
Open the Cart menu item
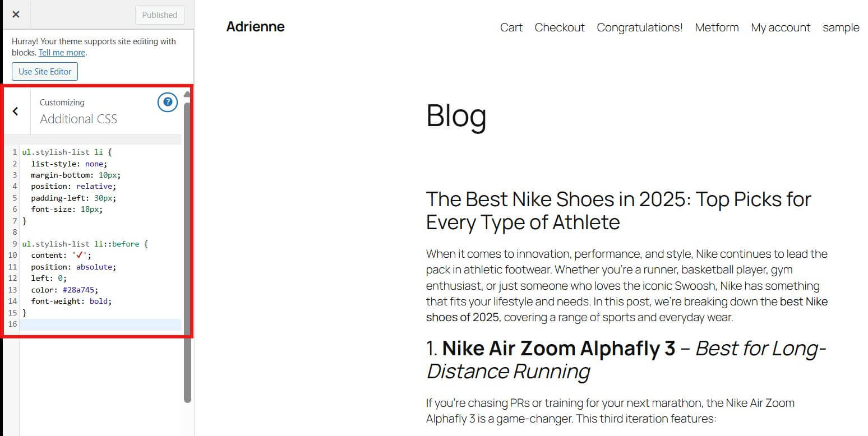(x=511, y=27)
